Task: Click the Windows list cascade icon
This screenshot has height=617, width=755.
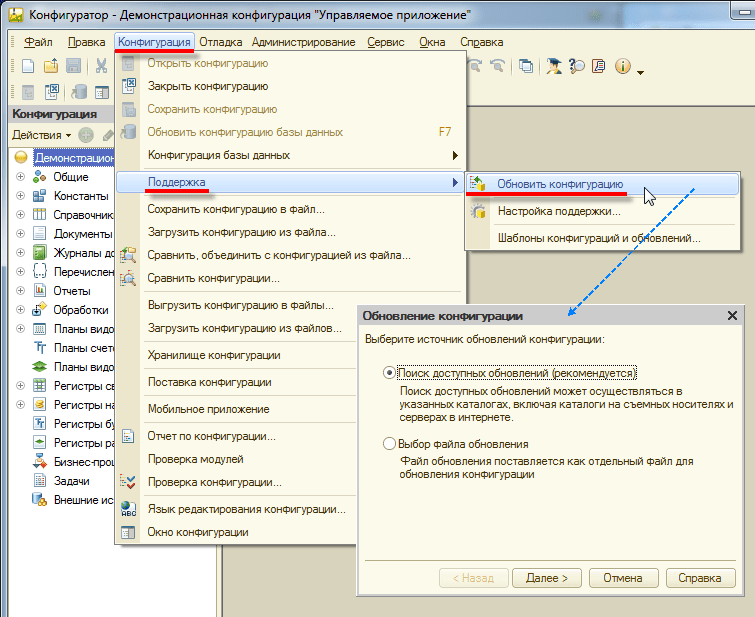Action: pyautogui.click(x=526, y=66)
